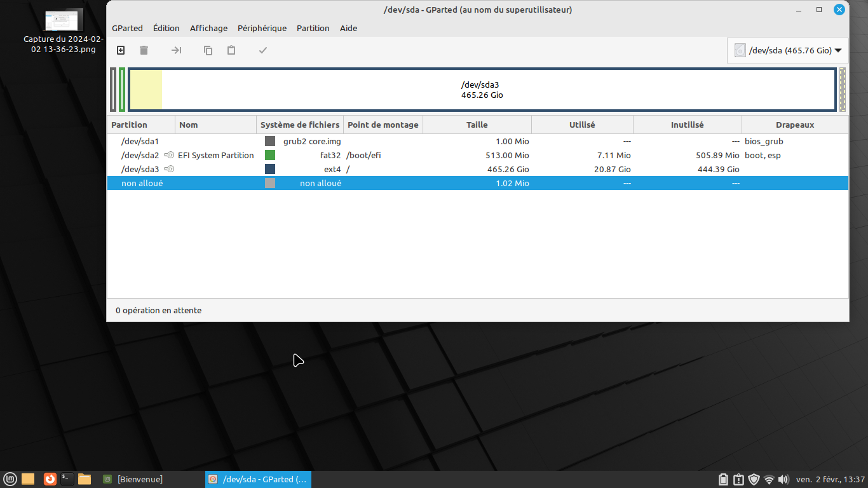Click the Resize/Move arrow toolbar icon

pyautogui.click(x=177, y=50)
